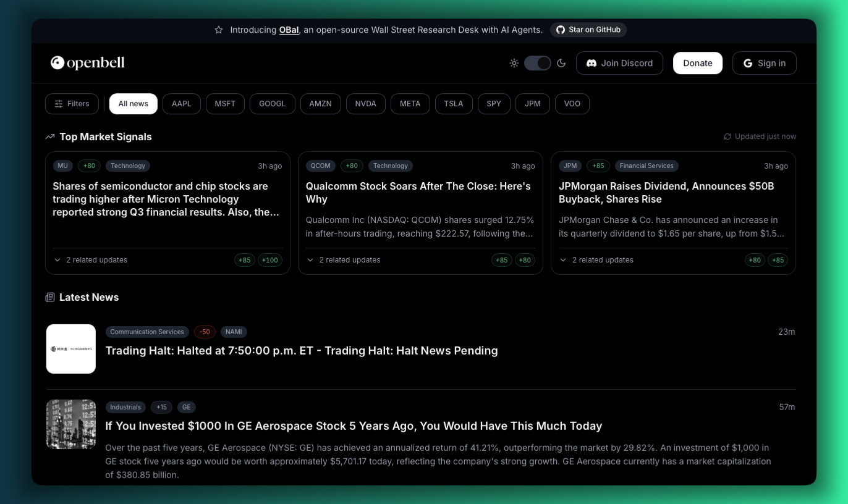Click the moon dark-mode icon
This screenshot has width=848, height=504.
(x=561, y=63)
